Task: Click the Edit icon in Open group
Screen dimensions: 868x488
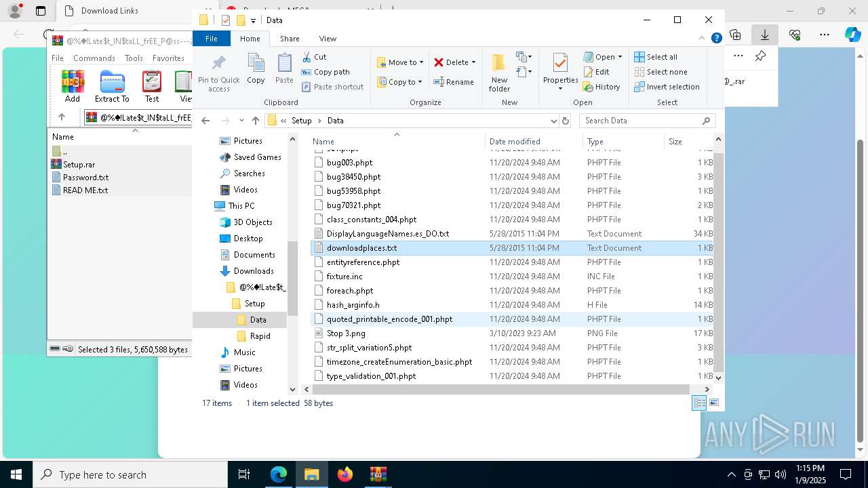Action: coord(588,72)
